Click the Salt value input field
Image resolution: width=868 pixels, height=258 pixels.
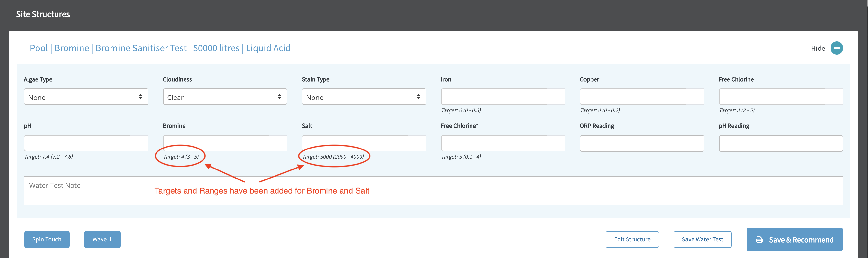pos(355,143)
